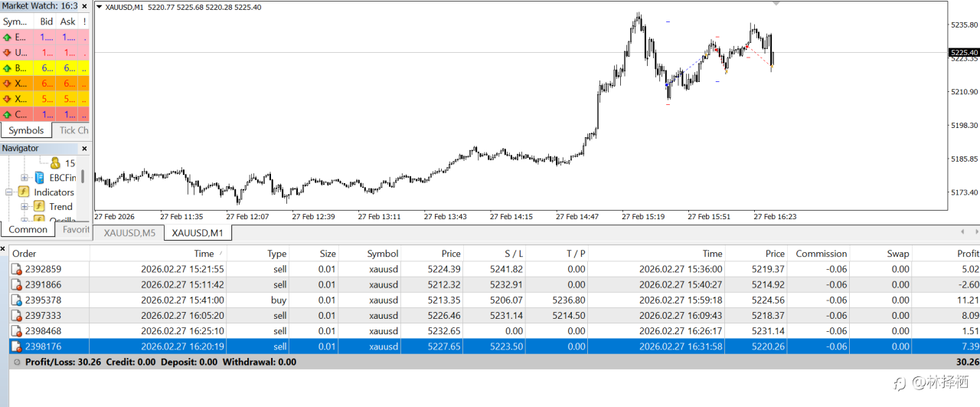Switch to the XAUUSD,M5 chart tab

[x=129, y=233]
